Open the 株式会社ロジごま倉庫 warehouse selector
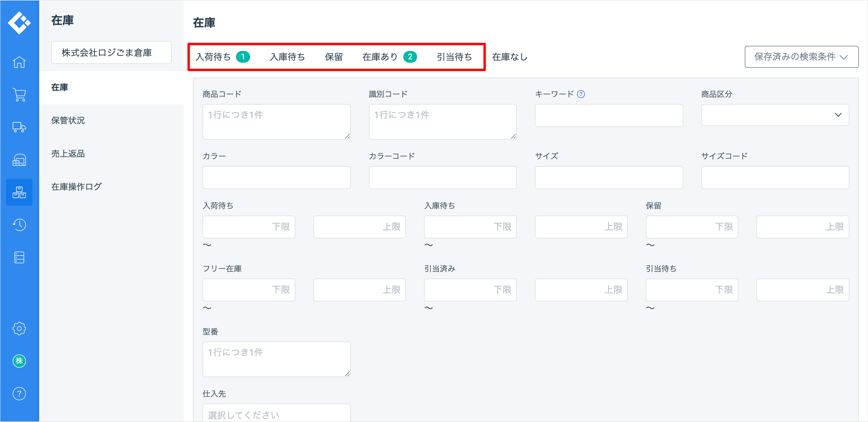Screen dimensions: 868x422 point(112,52)
